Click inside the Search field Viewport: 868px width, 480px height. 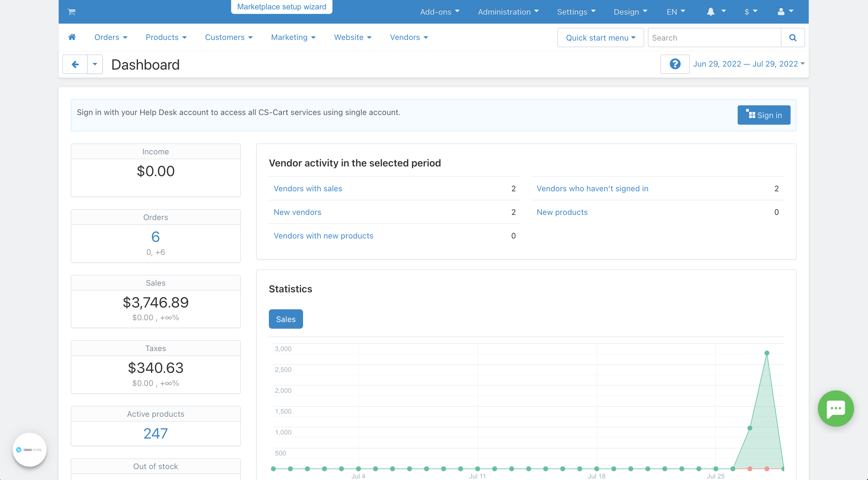pyautogui.click(x=708, y=38)
